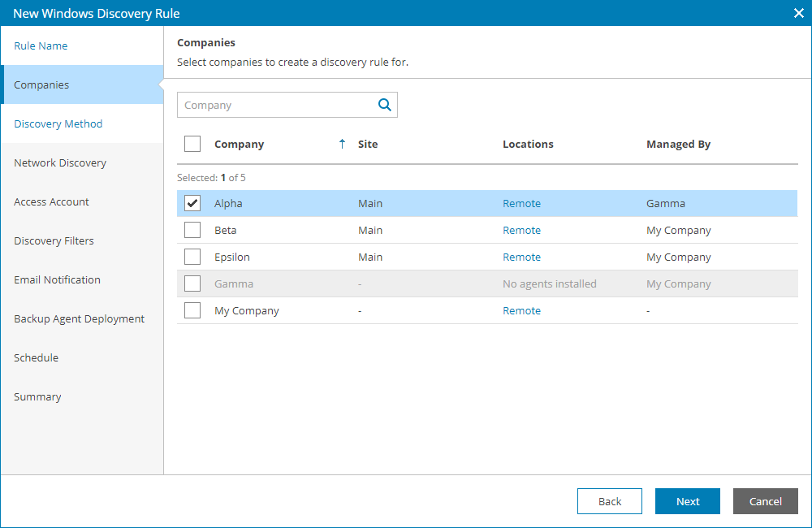Click My Company in Beta's Managed By cell
The height and width of the screenshot is (528, 812).
[x=678, y=230]
